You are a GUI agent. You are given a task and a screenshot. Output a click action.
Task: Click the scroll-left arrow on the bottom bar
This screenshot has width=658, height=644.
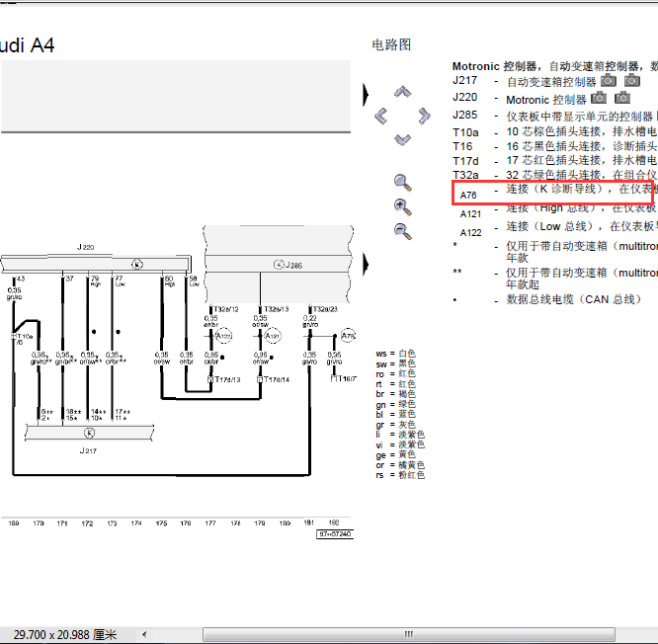[x=144, y=634]
